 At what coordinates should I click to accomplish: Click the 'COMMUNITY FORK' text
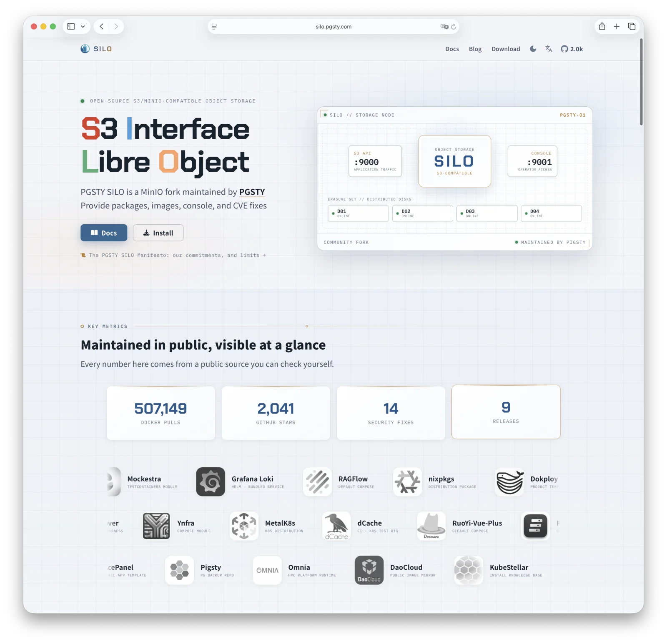click(346, 242)
